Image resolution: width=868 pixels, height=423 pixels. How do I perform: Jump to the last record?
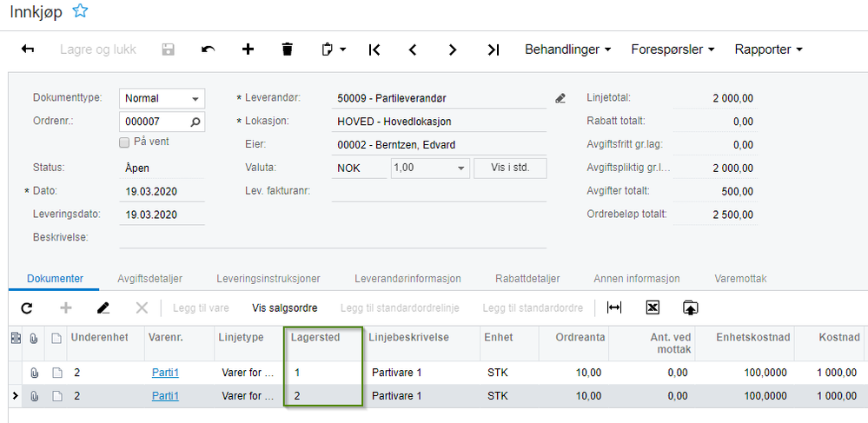click(494, 50)
